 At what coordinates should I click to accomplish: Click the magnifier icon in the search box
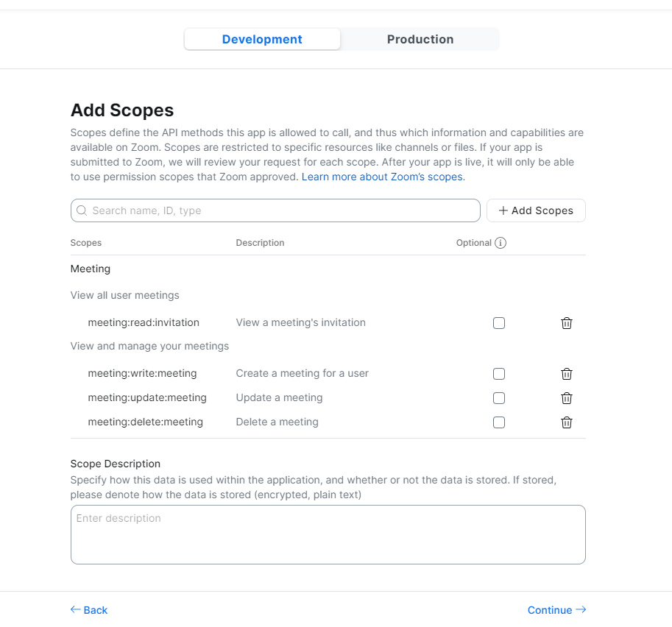coord(82,210)
